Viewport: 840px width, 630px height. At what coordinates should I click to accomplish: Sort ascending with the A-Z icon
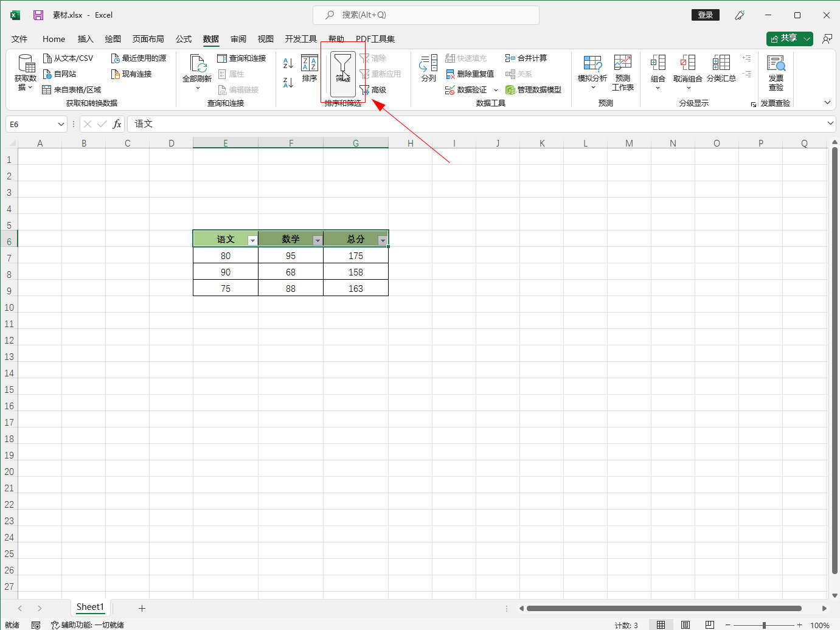288,63
